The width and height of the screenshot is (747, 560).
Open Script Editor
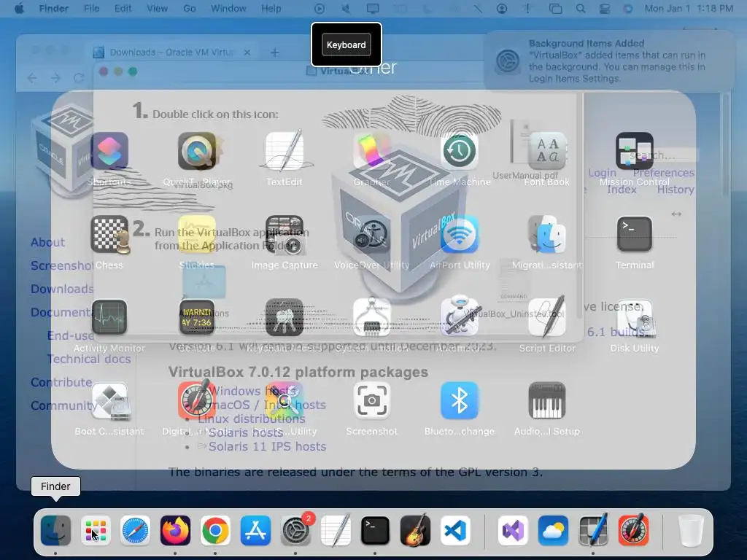pos(547,317)
